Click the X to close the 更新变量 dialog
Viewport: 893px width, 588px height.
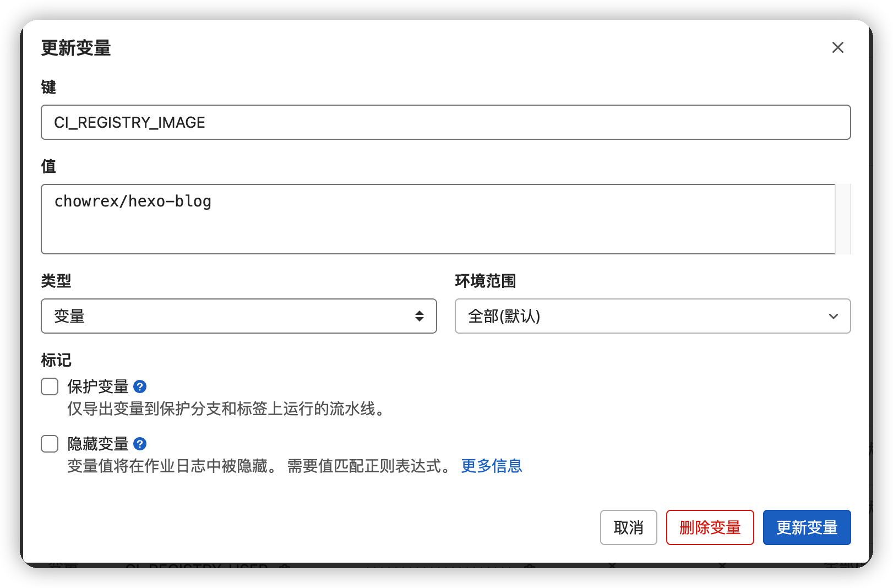pos(837,47)
